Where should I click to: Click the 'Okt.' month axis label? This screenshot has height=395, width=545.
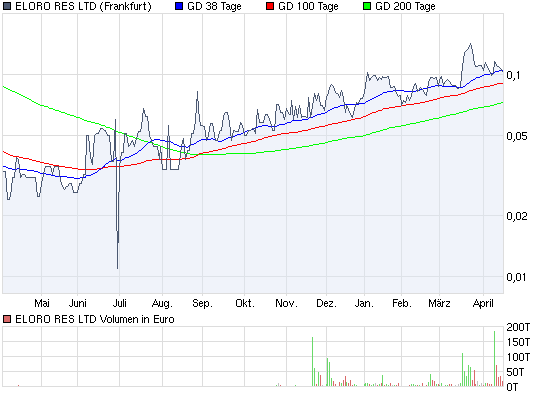[x=245, y=303]
